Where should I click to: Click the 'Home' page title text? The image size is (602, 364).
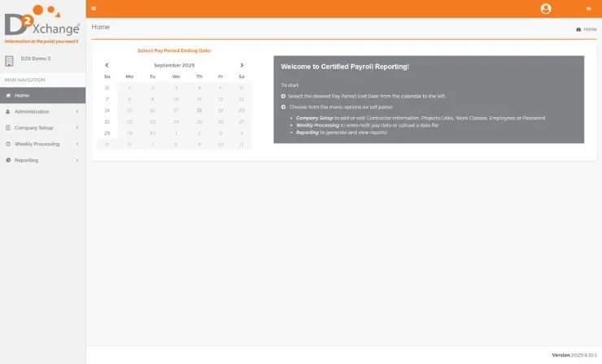(101, 27)
